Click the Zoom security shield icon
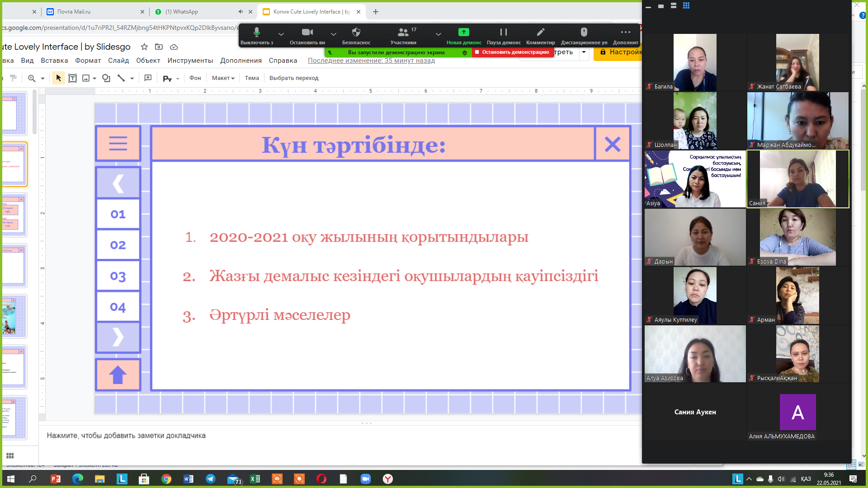Image resolution: width=868 pixels, height=488 pixels. 356,33
